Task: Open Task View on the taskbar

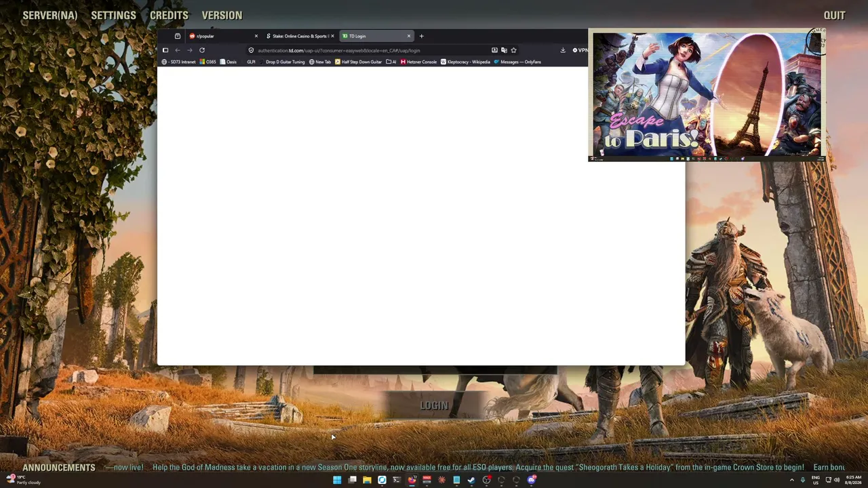Action: (352, 480)
